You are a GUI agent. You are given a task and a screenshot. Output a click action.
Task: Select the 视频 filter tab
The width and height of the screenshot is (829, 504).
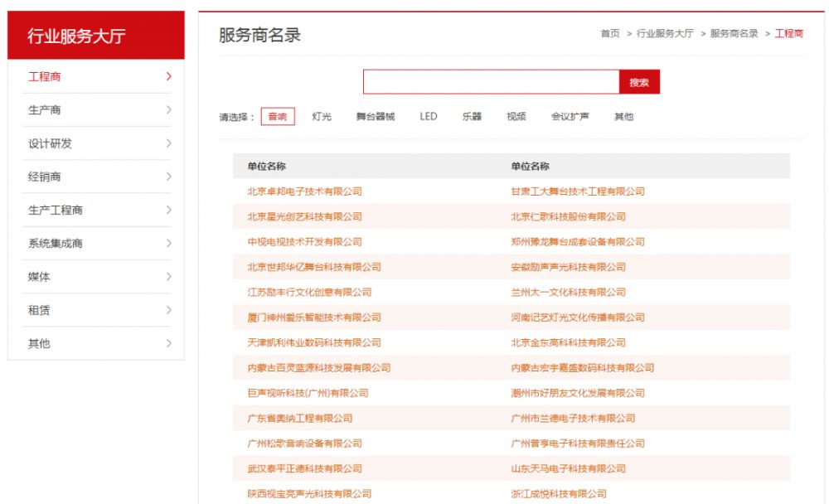tap(516, 116)
